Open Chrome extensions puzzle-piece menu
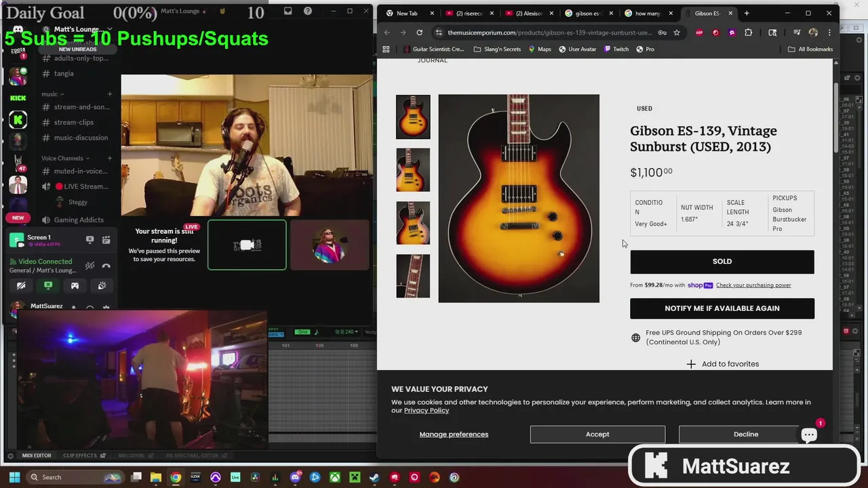This screenshot has width=868, height=488. click(748, 33)
